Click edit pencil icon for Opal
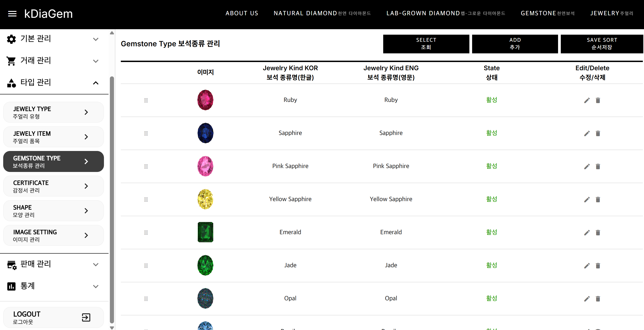 [587, 299]
